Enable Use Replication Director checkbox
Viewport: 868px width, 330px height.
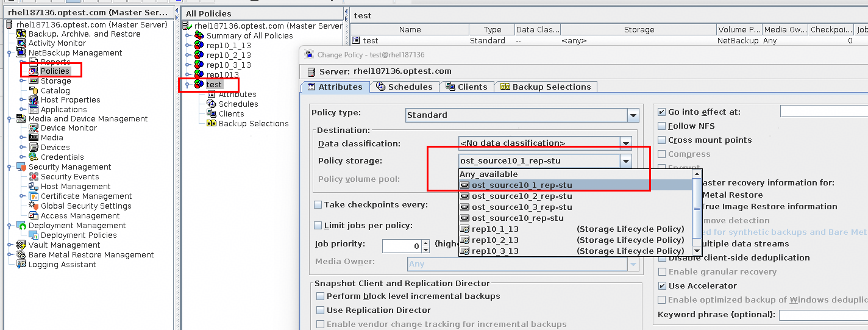321,310
